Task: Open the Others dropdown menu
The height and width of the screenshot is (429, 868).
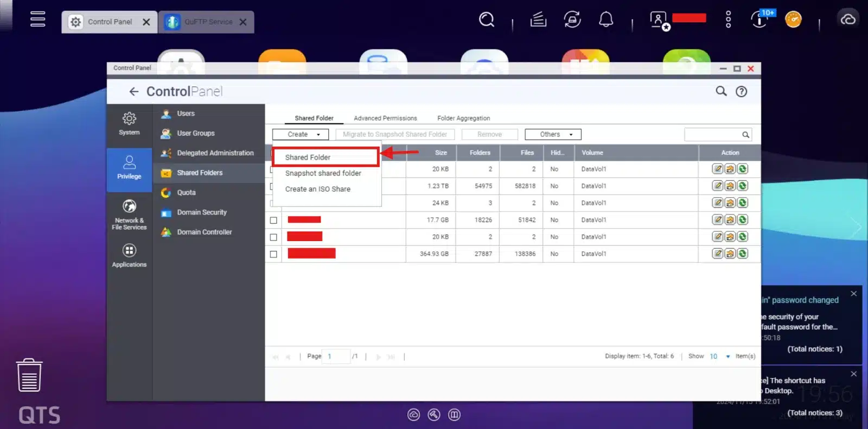Action: [x=553, y=135]
